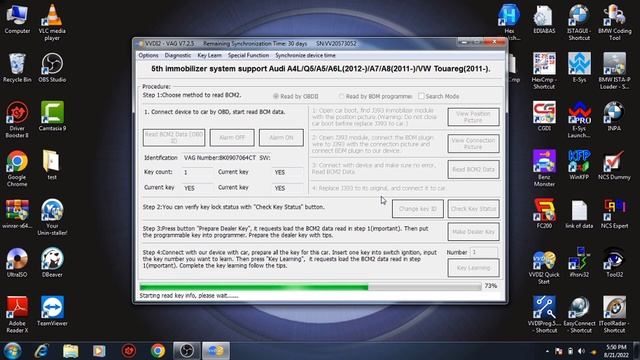Viewport: 640px width, 360px height.
Task: Open the test folder on desktop
Action: click(52, 165)
